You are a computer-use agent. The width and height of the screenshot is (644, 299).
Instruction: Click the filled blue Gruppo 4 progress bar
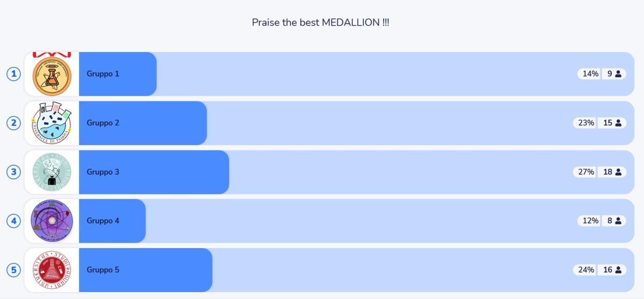coord(112,221)
